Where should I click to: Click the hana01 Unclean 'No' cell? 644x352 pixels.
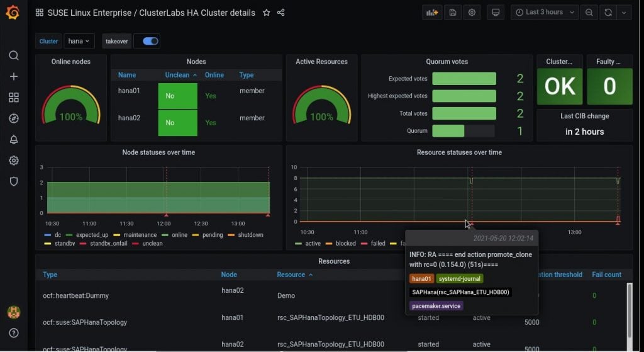tap(178, 96)
